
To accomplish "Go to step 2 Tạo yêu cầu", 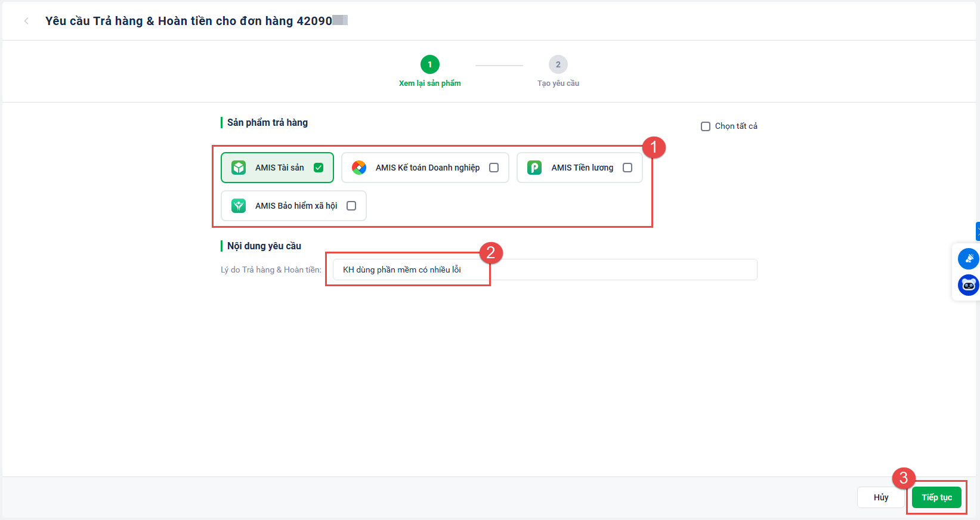I will pos(558,83).
